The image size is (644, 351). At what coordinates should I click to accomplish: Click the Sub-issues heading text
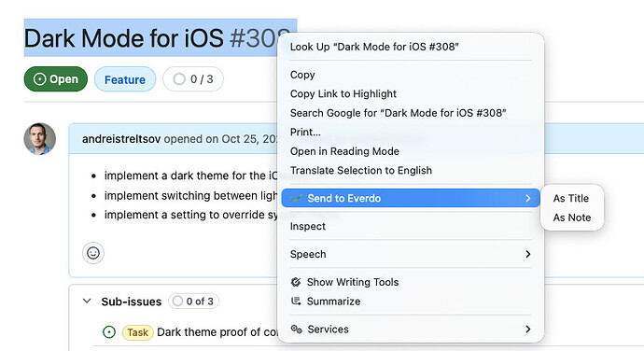[x=132, y=302]
